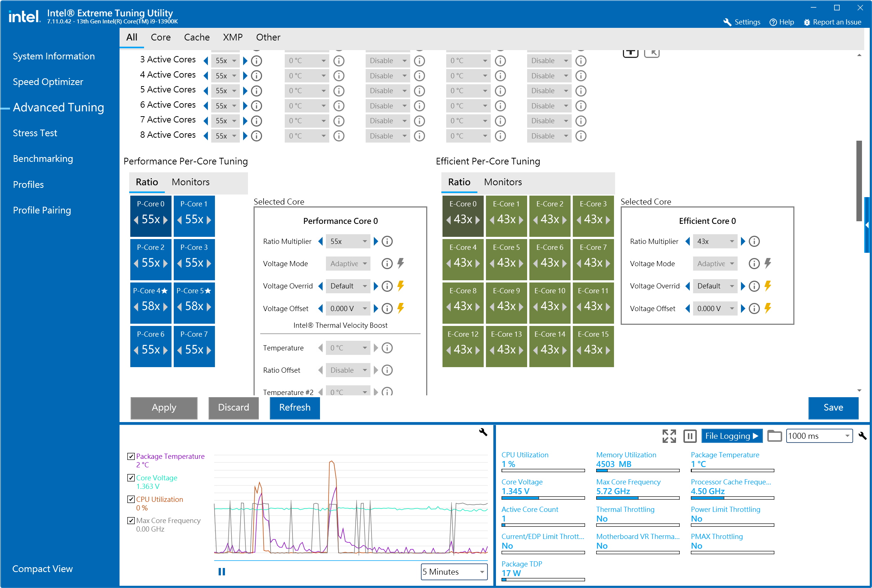Click the Discard button

click(x=233, y=408)
